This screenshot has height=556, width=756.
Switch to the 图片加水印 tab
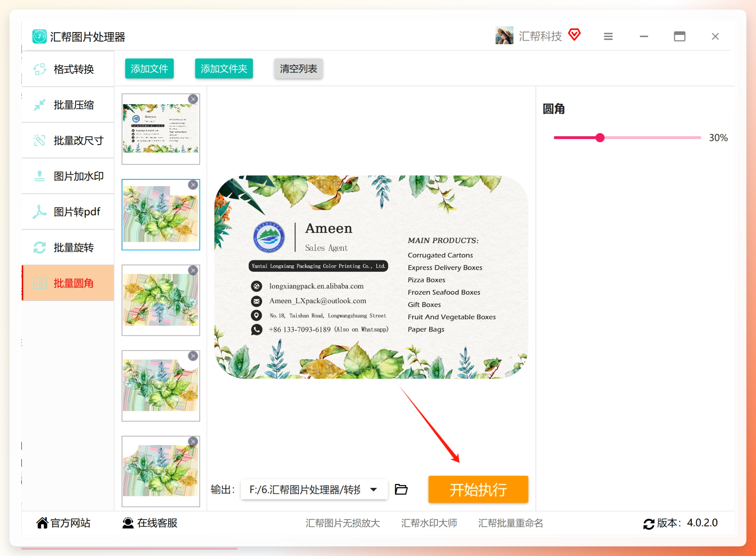coord(68,176)
